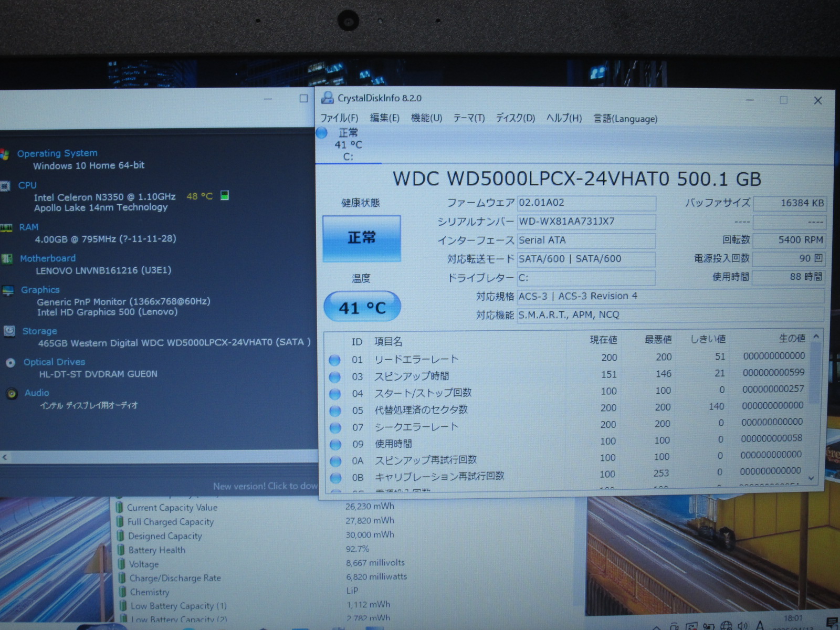Open the 編集(E) menu
The height and width of the screenshot is (630, 840).
tap(384, 118)
